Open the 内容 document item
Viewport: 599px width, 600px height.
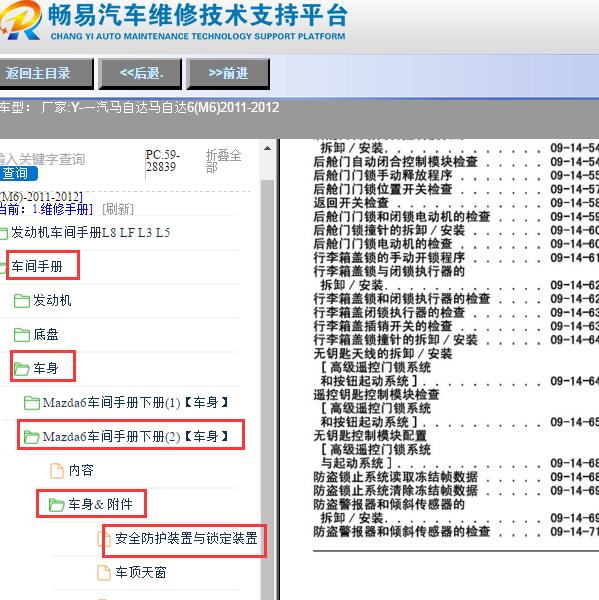click(81, 470)
